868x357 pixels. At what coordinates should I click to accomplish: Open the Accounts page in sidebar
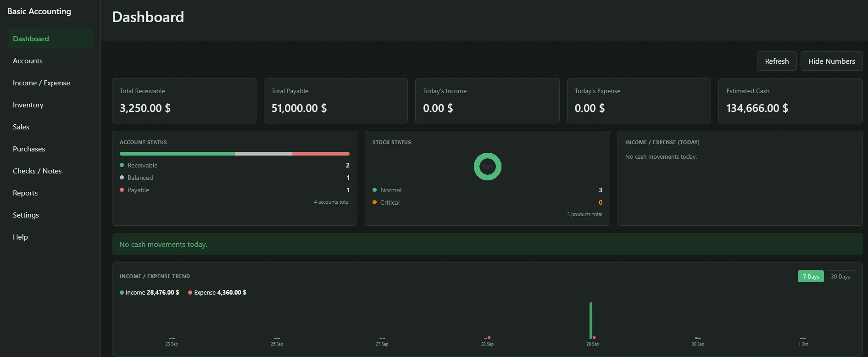coord(50,61)
